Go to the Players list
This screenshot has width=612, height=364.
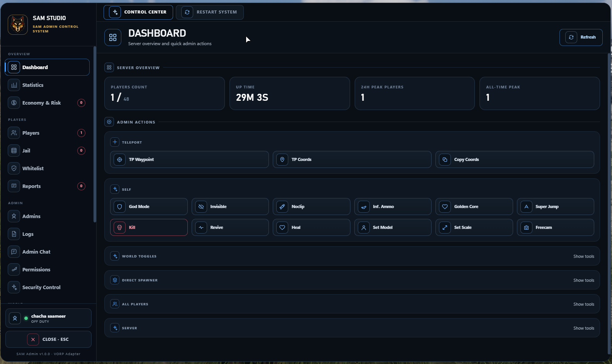[47, 133]
